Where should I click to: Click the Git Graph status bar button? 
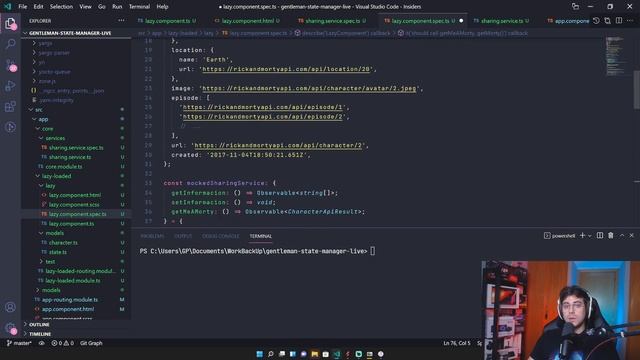[91, 343]
